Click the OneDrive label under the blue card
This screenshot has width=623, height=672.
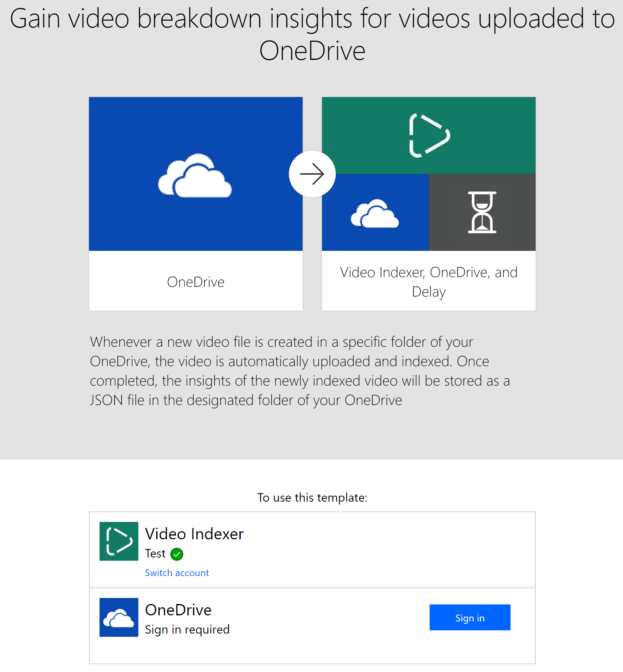[196, 282]
